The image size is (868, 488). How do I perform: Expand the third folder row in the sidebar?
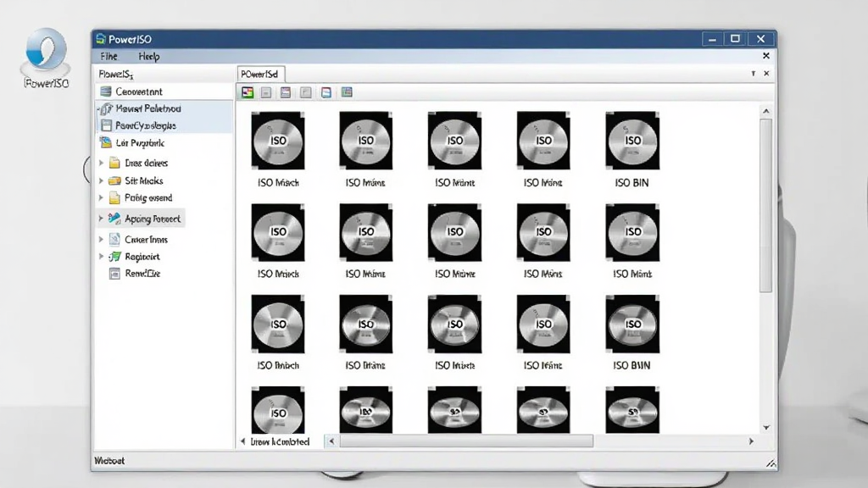102,197
